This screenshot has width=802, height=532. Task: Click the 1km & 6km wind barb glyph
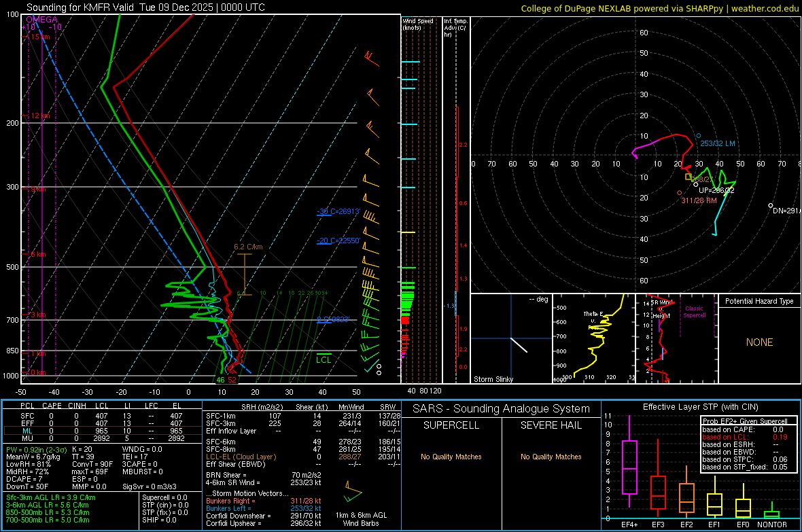(x=353, y=492)
